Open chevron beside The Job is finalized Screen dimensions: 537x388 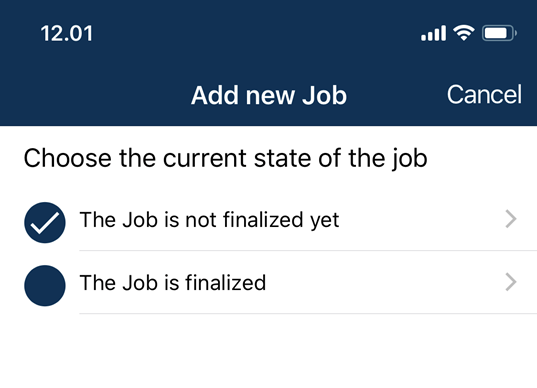(x=511, y=282)
